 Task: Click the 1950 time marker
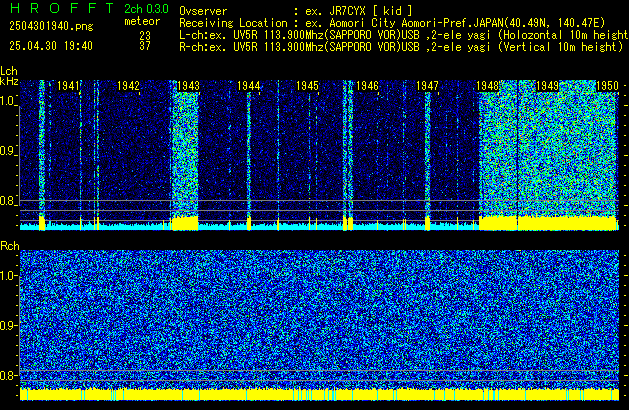[607, 86]
